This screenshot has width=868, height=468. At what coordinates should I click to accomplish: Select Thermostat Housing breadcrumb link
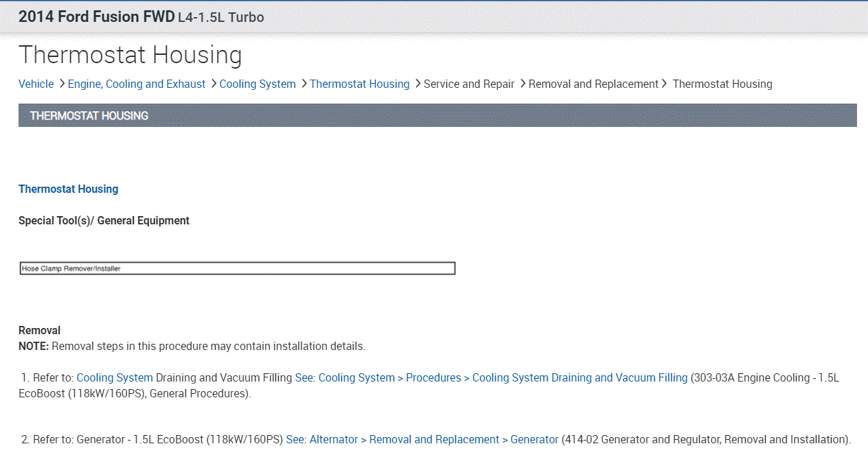(359, 84)
